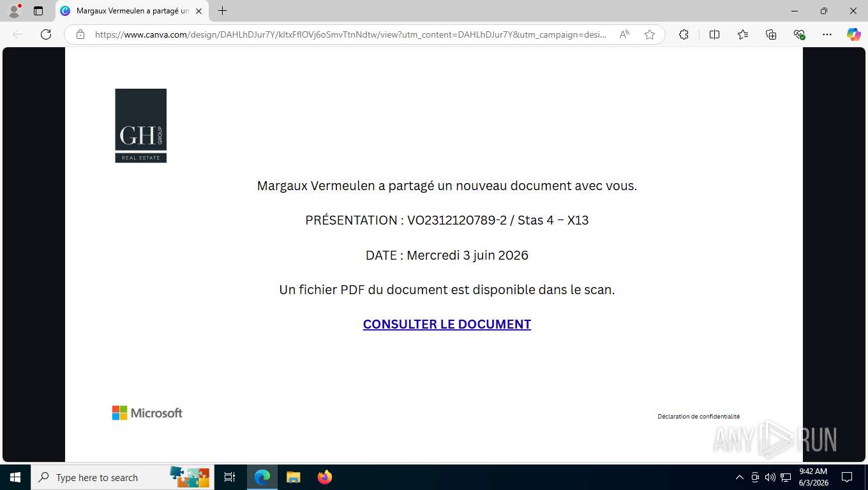Image resolution: width=868 pixels, height=490 pixels.
Task: Open Edge Settings and more menu
Action: coord(827,34)
